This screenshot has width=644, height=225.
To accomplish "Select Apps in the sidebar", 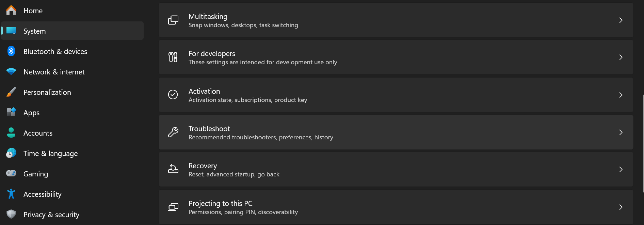I will click(31, 112).
